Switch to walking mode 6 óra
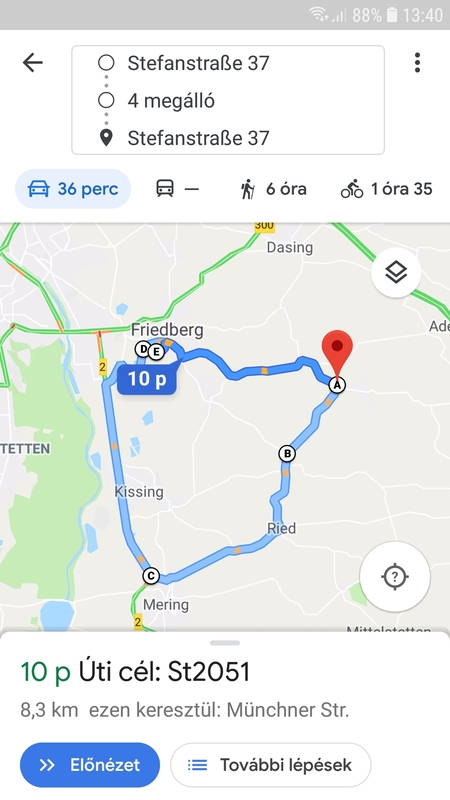The image size is (450, 800). (x=273, y=189)
